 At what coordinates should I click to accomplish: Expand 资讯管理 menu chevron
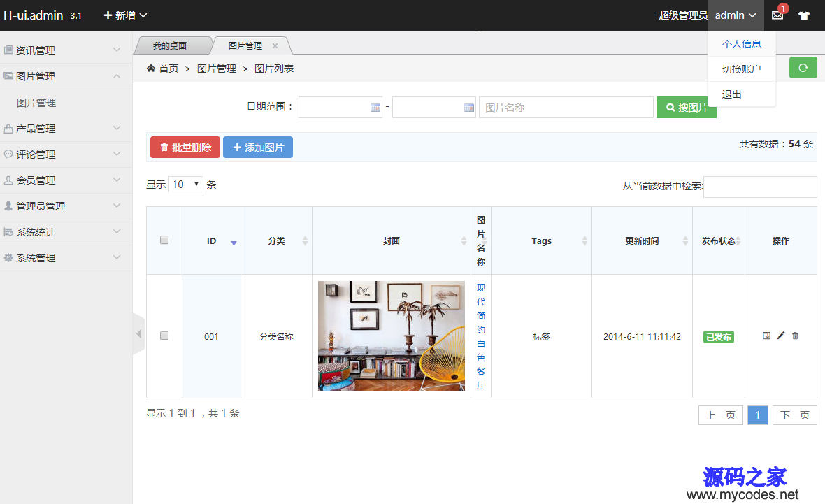point(117,50)
